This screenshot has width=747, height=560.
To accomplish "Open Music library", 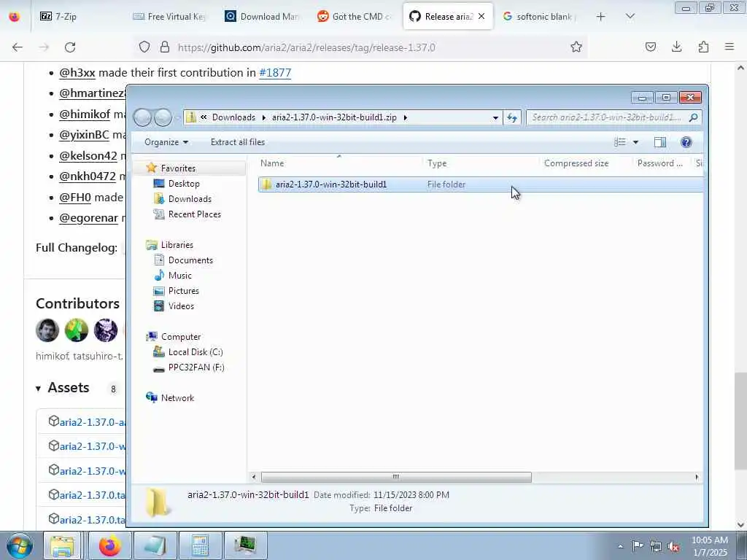I will 179,275.
